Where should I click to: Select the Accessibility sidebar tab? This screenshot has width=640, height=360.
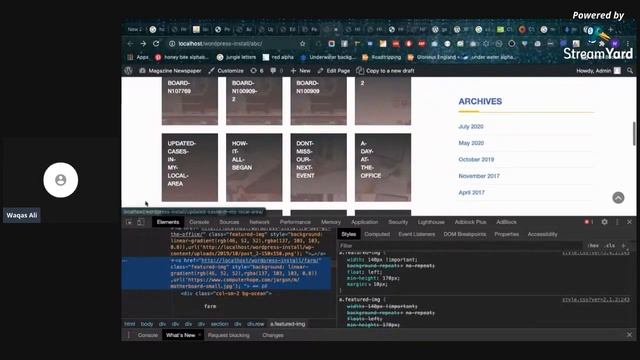542,234
